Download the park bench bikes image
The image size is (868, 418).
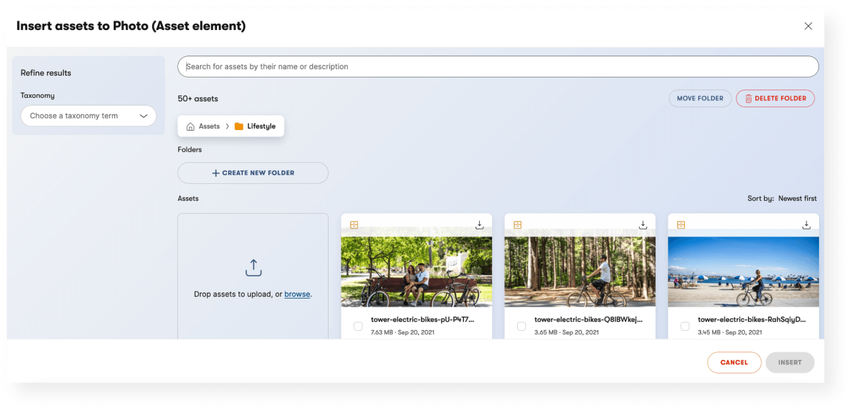[479, 225]
